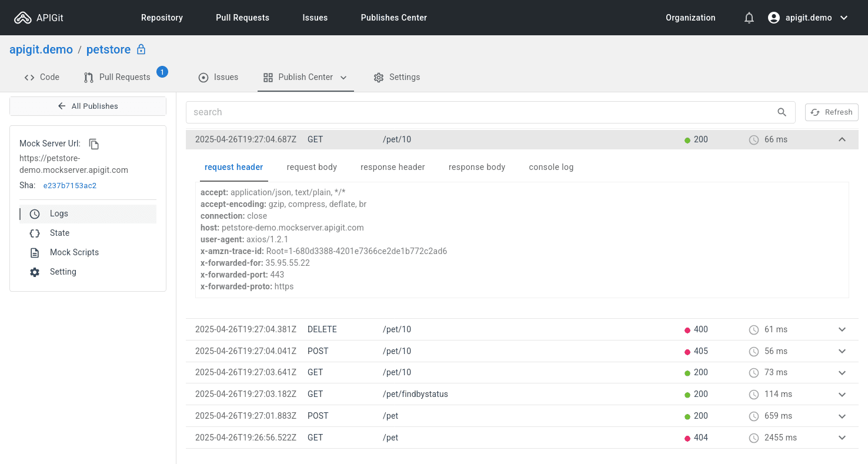Open Publishes Center in the top navigation
This screenshot has height=464, width=868.
[x=394, y=18]
